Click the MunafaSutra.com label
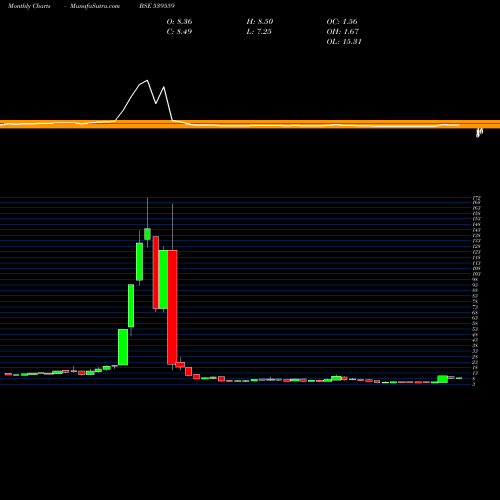 point(95,6)
